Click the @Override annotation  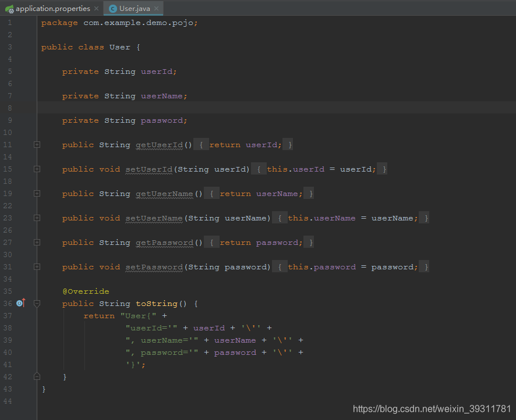tap(86, 291)
